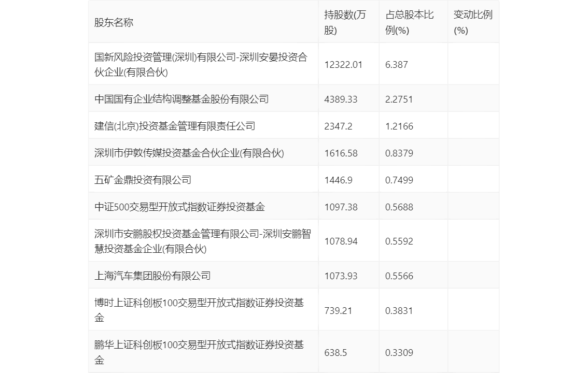The width and height of the screenshot is (588, 373).
Task: Select 五矿金鼎投资有限公司
Action: [x=143, y=180]
